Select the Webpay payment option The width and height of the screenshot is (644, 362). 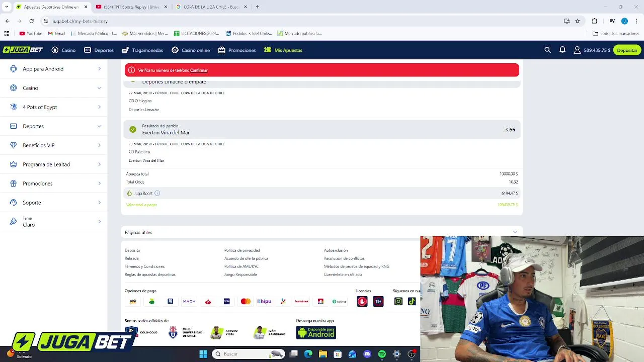[133, 301]
